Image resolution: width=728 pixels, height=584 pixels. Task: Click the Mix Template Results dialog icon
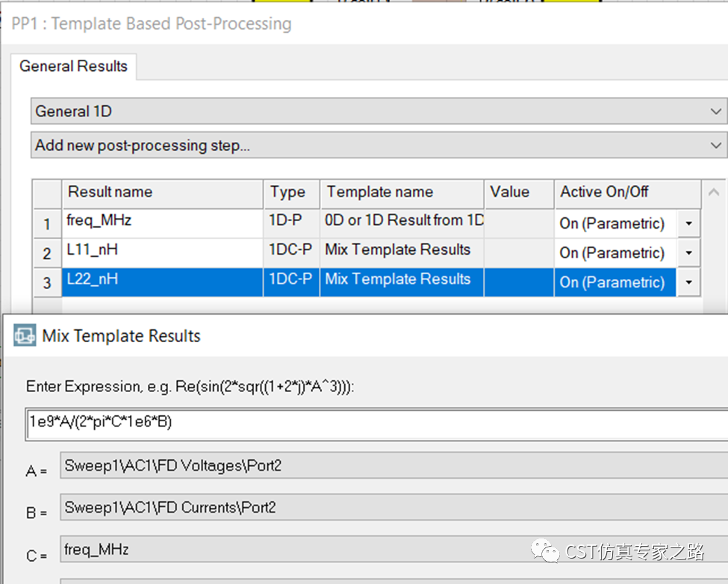click(25, 335)
